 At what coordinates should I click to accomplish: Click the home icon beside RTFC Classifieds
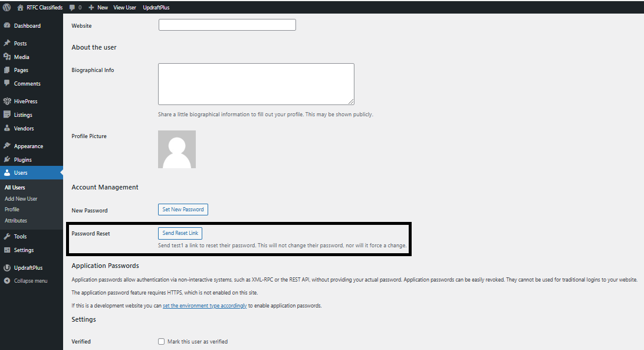20,8
